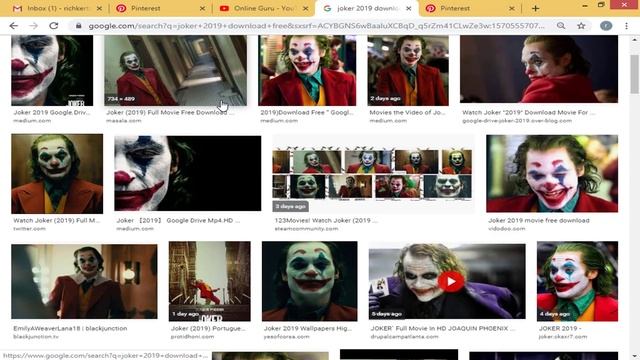Viewport: 640px width, 360px height.
Task: Open Joker (2019) Portugue... stairs image
Action: tap(210, 281)
